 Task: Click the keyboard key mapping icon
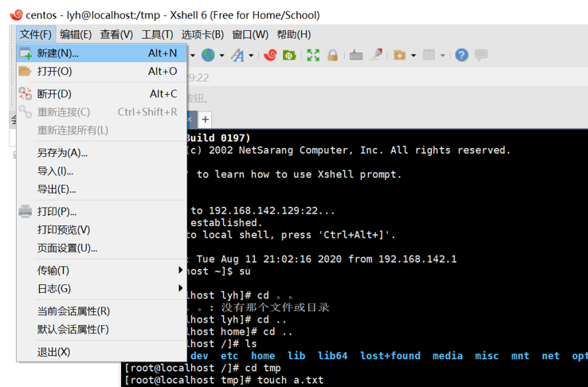point(356,55)
